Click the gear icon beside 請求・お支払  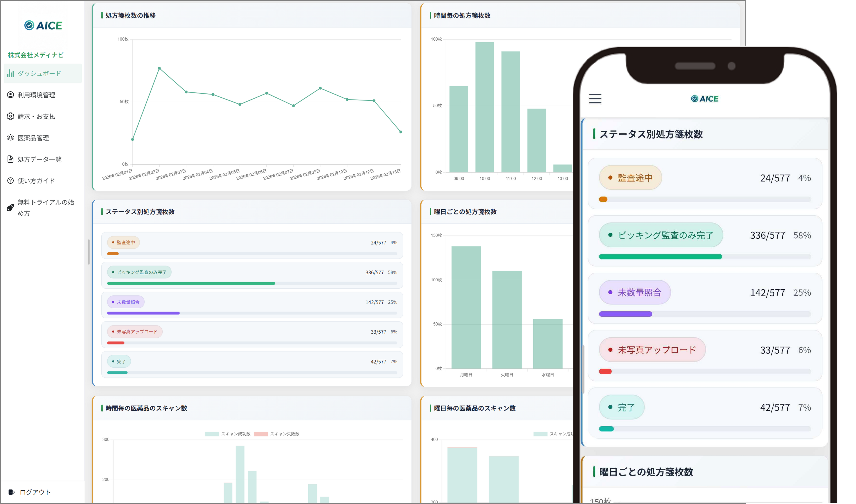(11, 116)
